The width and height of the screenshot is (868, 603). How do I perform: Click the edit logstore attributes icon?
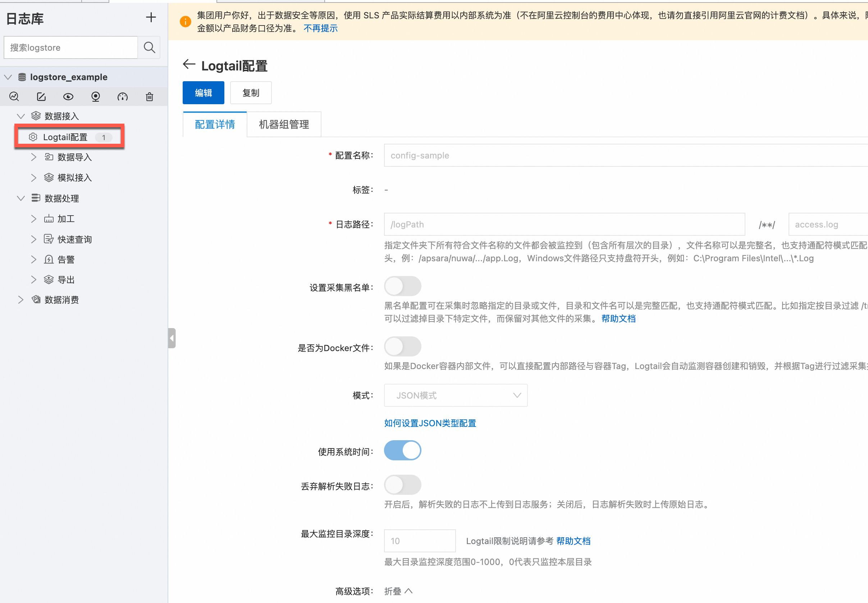(41, 96)
